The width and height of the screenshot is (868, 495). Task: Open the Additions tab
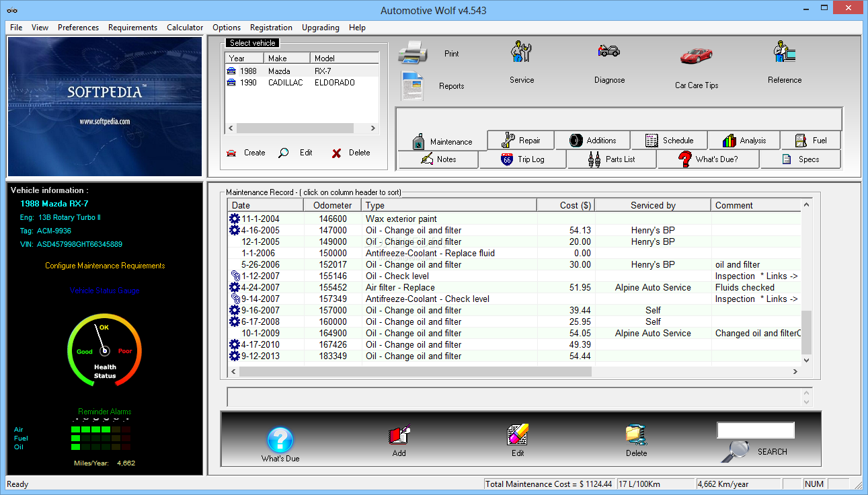pyautogui.click(x=592, y=140)
